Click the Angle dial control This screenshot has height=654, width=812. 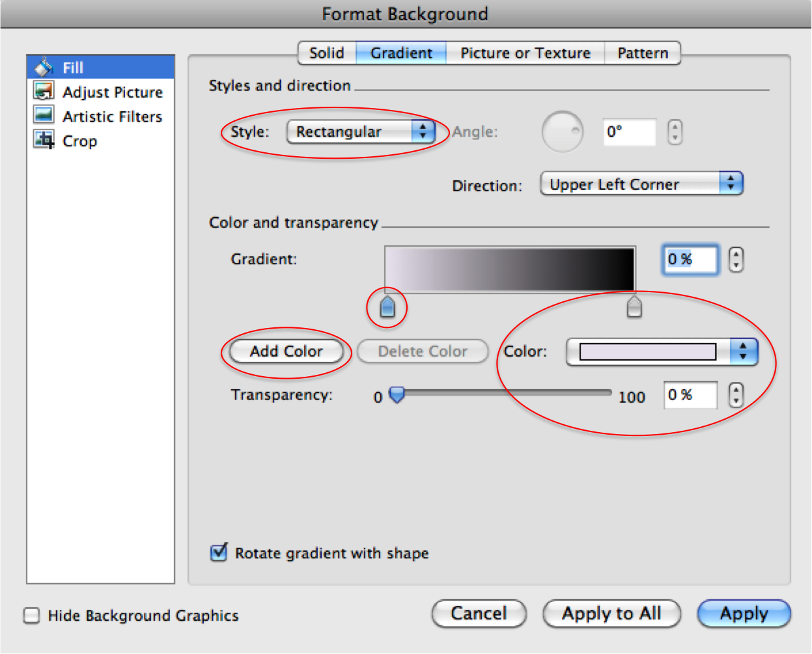(562, 132)
